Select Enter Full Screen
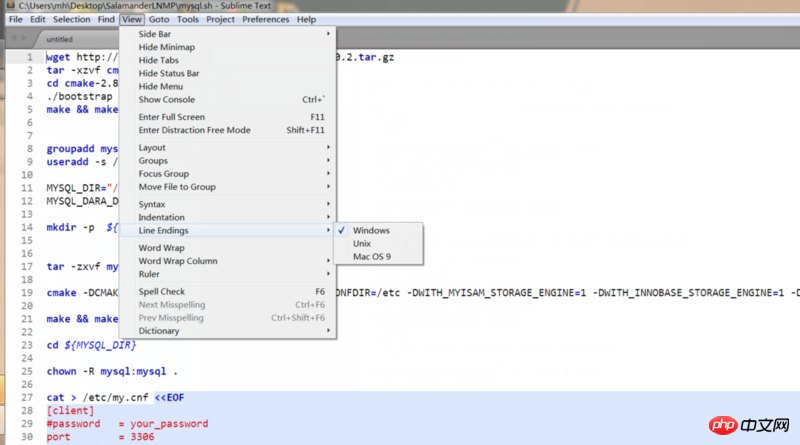 point(228,117)
